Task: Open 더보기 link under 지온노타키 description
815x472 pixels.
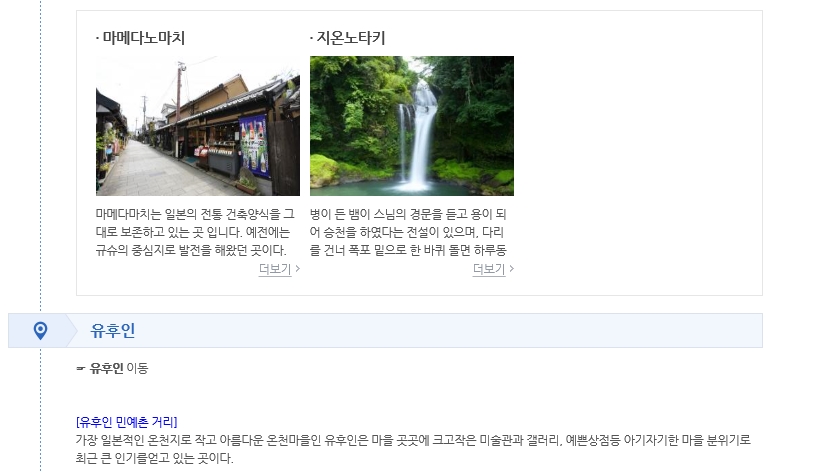Action: tap(489, 269)
